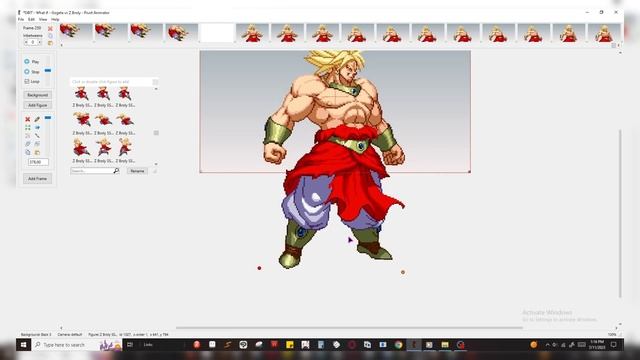Click the red handle near Broly's left foot
640x360 pixels.
coord(259,268)
